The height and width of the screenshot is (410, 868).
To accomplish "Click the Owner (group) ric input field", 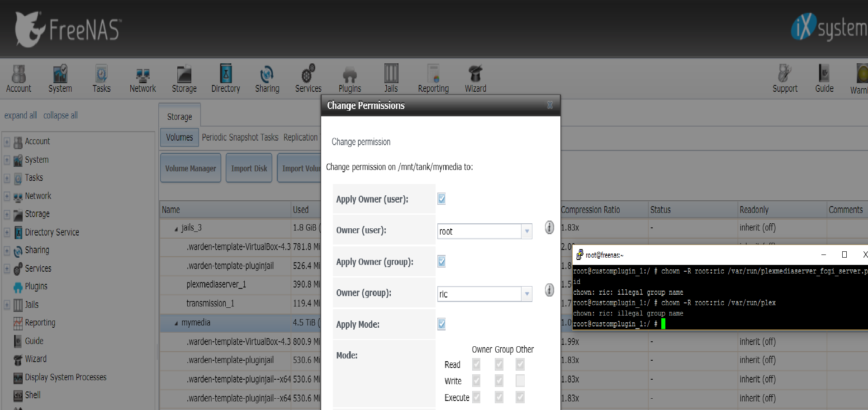I will (x=479, y=294).
